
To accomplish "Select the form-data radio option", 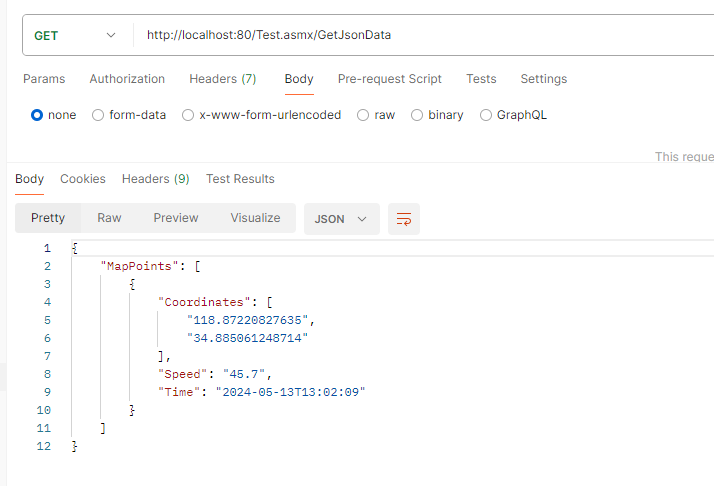I will tap(98, 115).
